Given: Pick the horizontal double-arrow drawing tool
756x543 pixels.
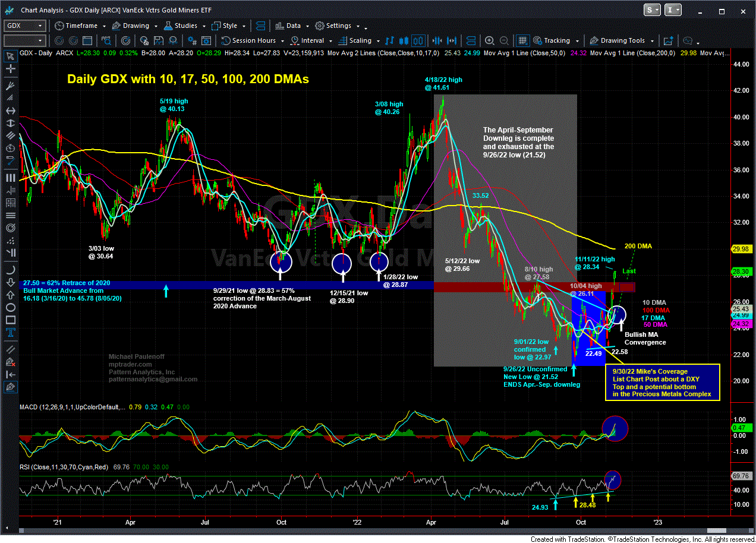Looking at the screenshot, I should 10,111.
